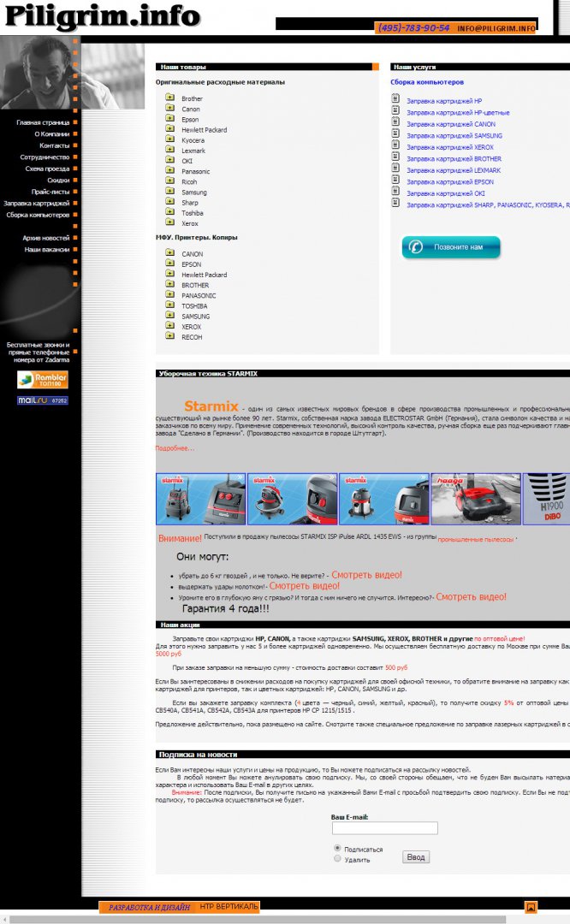Open the Прайс-листы menu item
The image size is (570, 924).
point(50,192)
